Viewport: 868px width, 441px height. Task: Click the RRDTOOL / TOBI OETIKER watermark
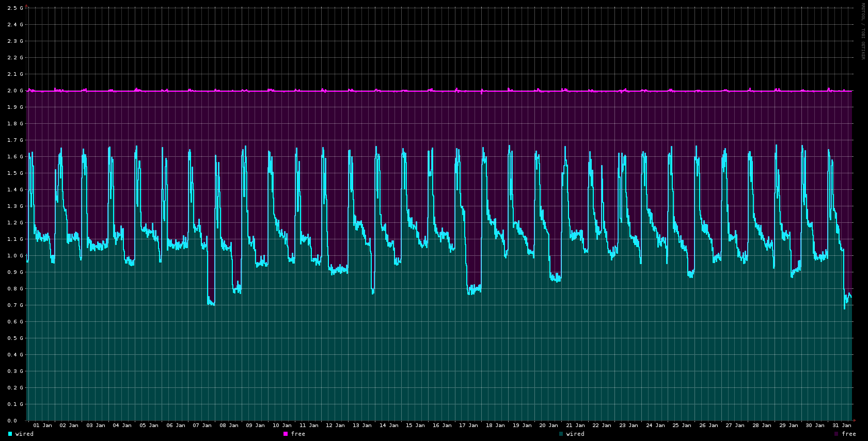click(862, 31)
